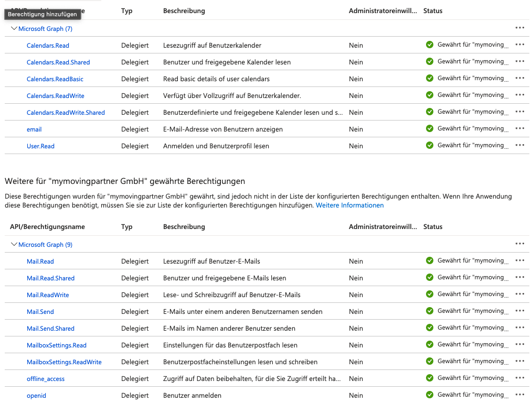Open the Calendars.ReadBasic permission link

tap(55, 79)
